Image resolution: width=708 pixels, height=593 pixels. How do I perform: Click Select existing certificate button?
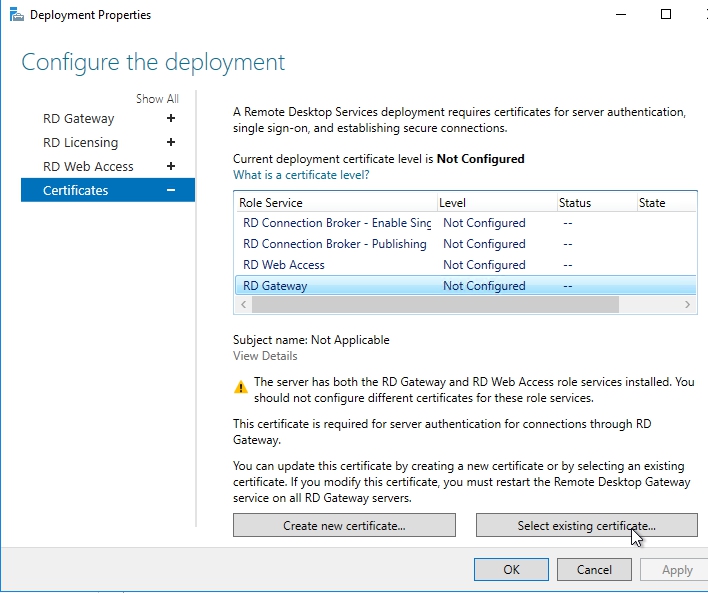pyautogui.click(x=586, y=526)
